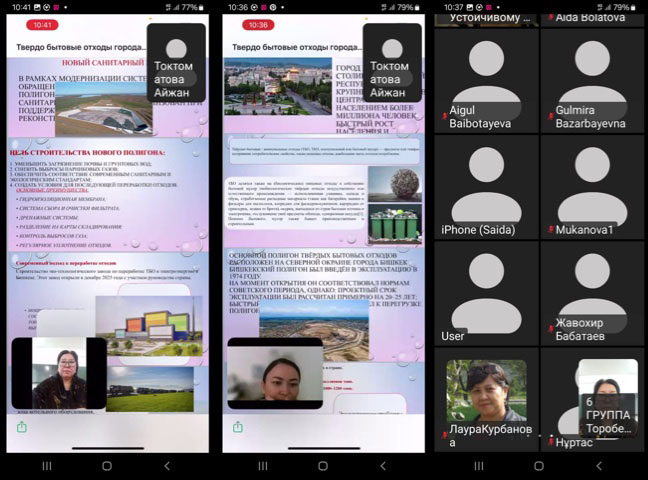Tap self-view video thumbnail in middle phone
This screenshot has height=480, width=648.
pyautogui.click(x=274, y=373)
